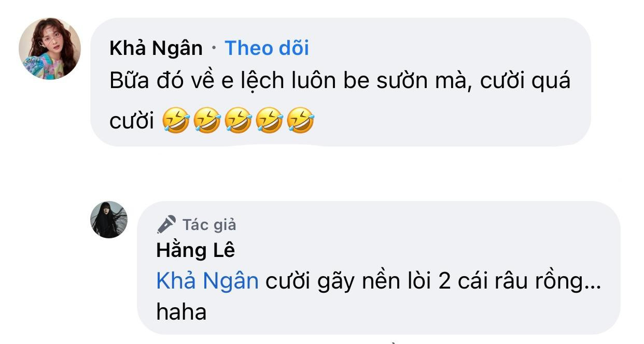Click the middle laughing emoji of five

[238, 120]
